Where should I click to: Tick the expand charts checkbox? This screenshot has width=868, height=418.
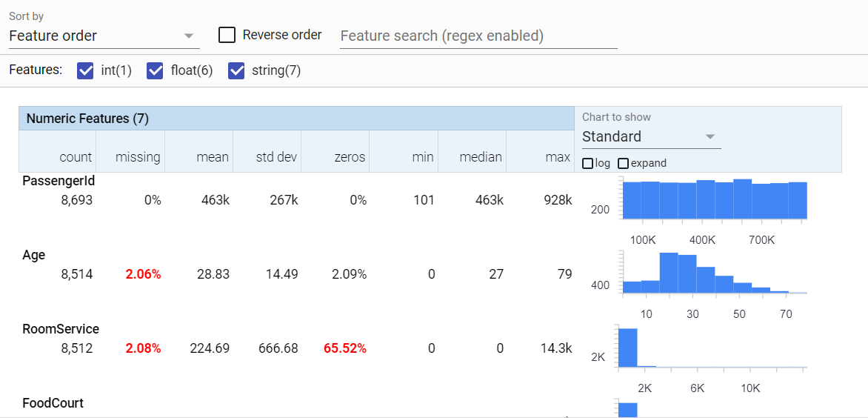pyautogui.click(x=623, y=163)
